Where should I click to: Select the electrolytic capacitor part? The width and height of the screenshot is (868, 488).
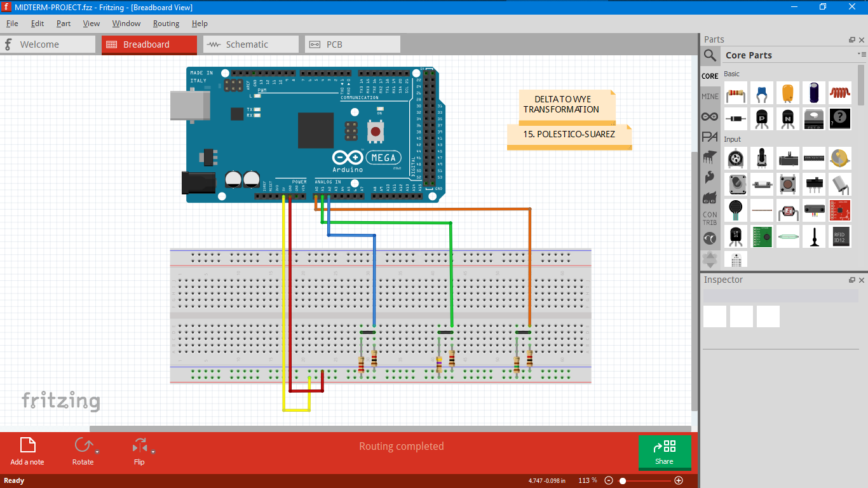(814, 93)
